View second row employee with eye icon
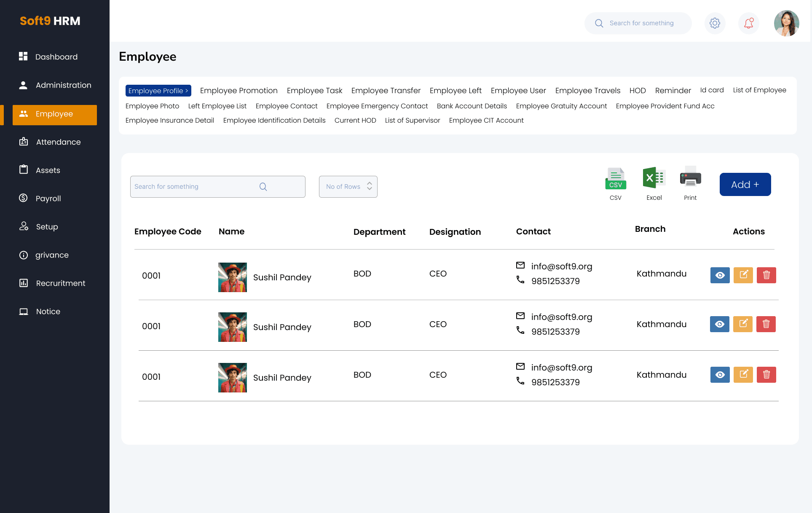Image resolution: width=812 pixels, height=513 pixels. point(720,324)
